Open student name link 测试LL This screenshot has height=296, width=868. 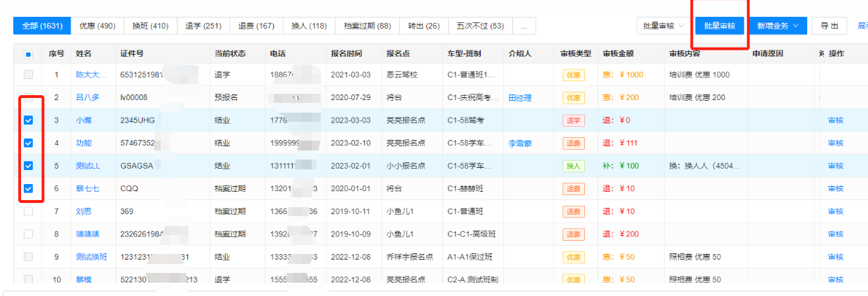pyautogui.click(x=88, y=166)
